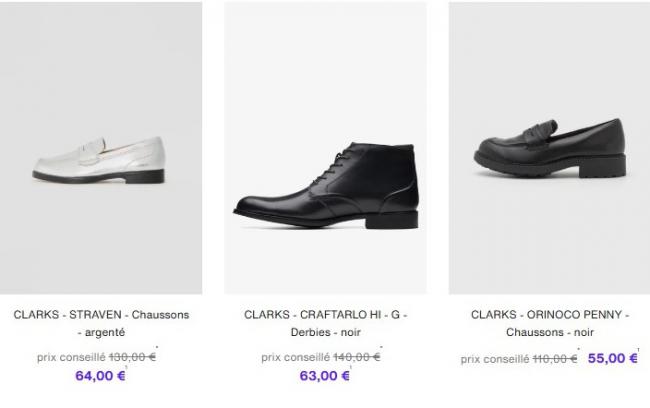Click "prix conseillé" label under Orinoco Penny
The height and width of the screenshot is (408, 650).
[494, 358]
